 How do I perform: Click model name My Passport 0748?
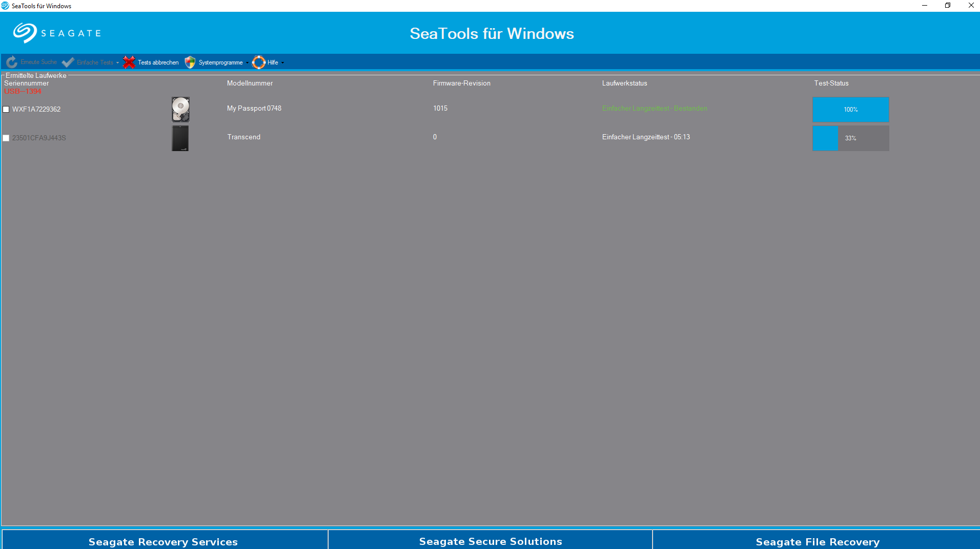tap(254, 109)
